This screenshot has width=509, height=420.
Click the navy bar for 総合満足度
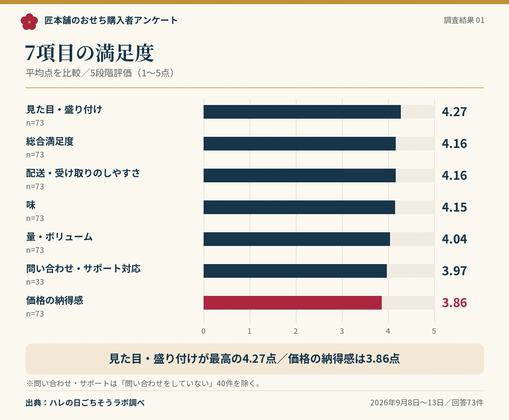coord(300,143)
